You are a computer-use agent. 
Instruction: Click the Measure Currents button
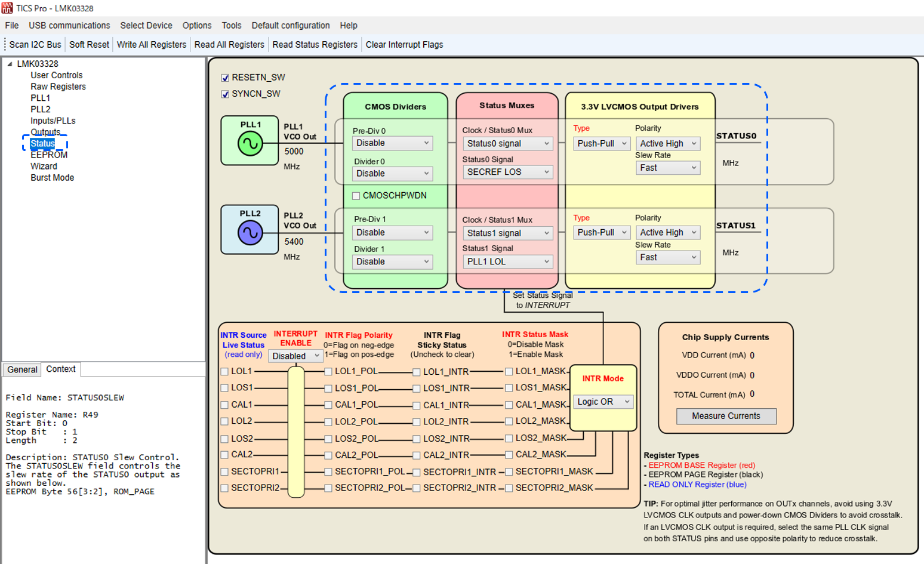(x=726, y=415)
